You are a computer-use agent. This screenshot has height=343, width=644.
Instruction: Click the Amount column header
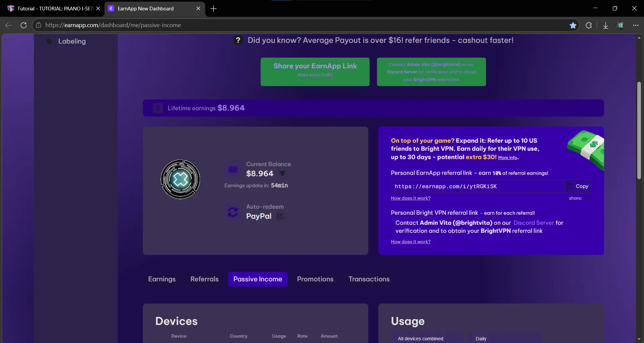[329, 336]
